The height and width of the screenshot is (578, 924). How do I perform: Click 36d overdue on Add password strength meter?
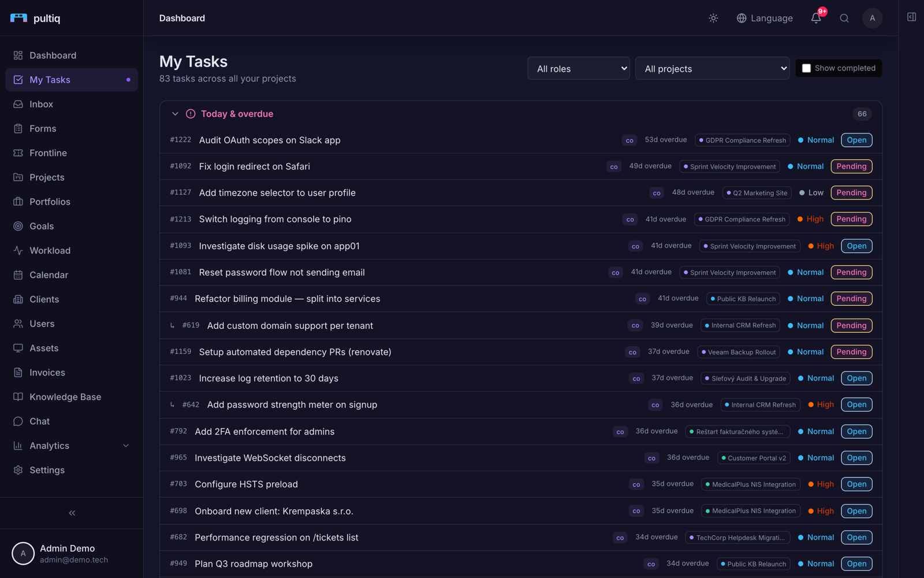click(691, 405)
